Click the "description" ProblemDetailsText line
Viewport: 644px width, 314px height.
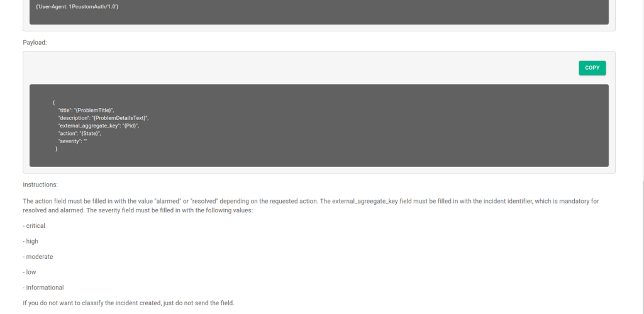point(104,118)
